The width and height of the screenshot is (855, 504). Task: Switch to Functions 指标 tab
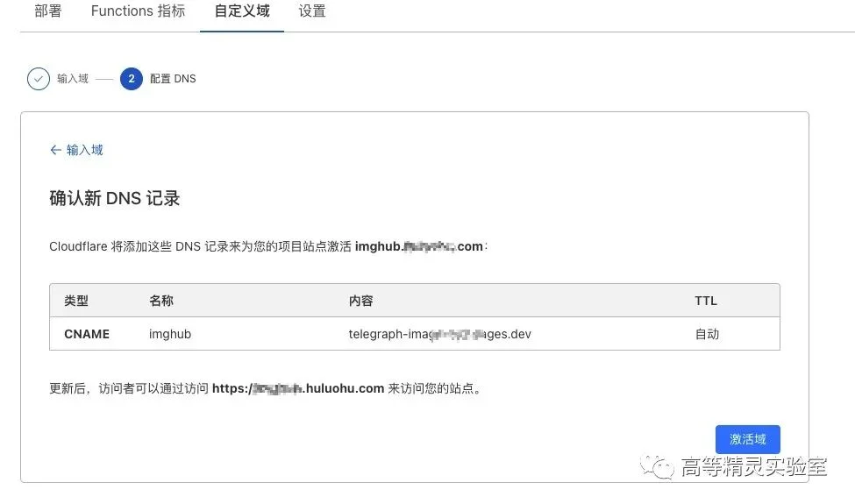138,11
